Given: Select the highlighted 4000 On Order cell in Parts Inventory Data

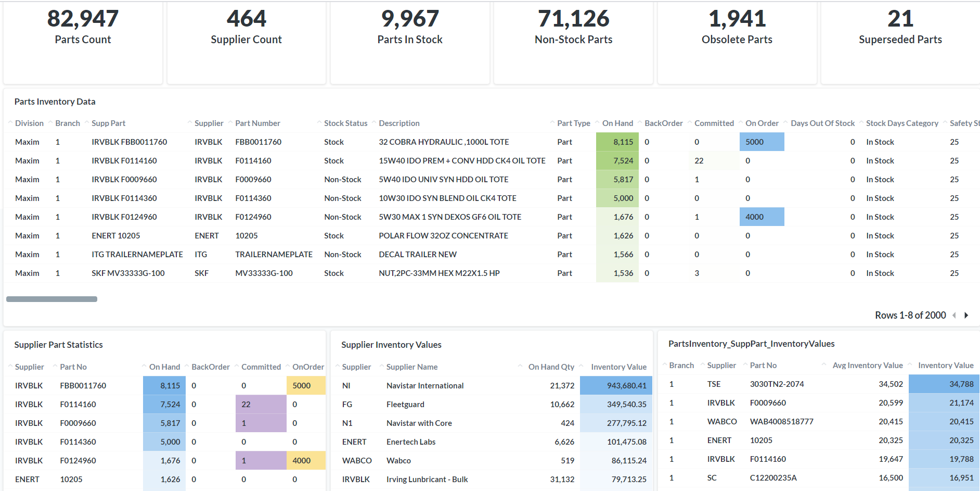Looking at the screenshot, I should [x=762, y=217].
